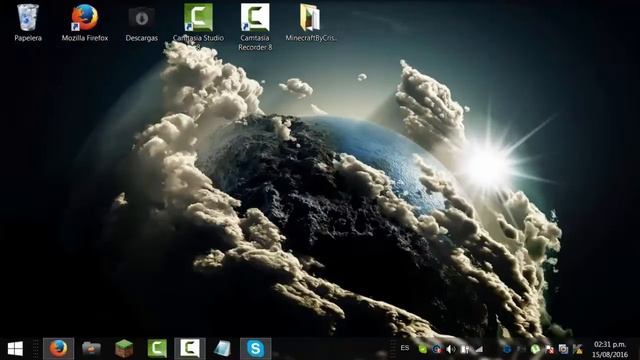
Task: Open the Papelera recycle bin desktop icon
Action: coord(28,18)
